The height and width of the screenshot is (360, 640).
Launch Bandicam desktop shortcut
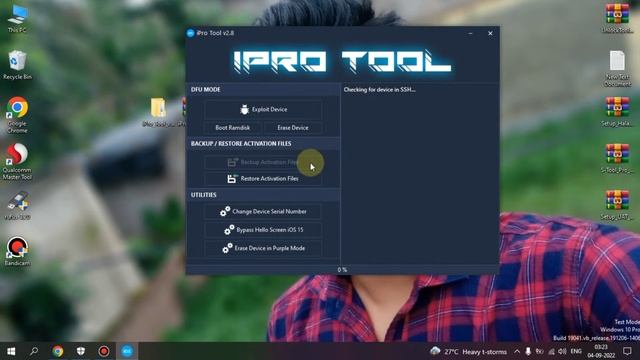tap(17, 251)
